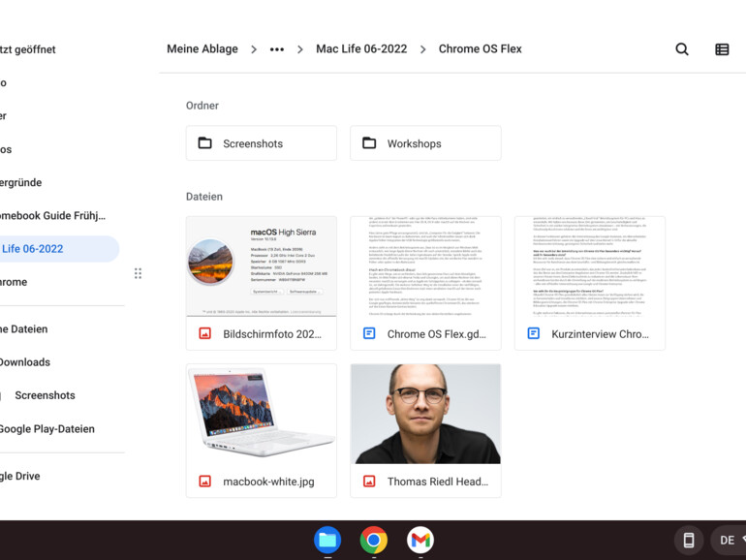Select Chrome item in sidebar

pos(14,282)
